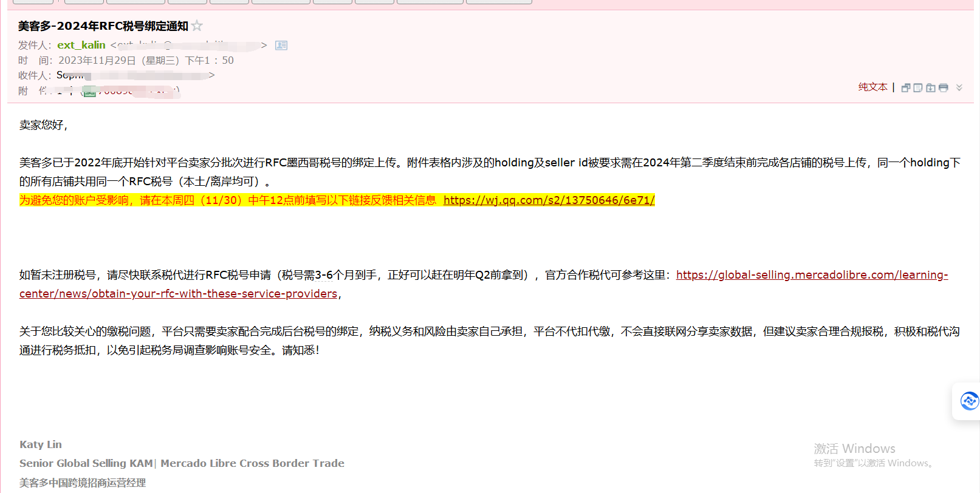The height and width of the screenshot is (493, 980).
Task: Click the date 2023年11月29日 (星期三) 下午1:50
Action: click(146, 60)
